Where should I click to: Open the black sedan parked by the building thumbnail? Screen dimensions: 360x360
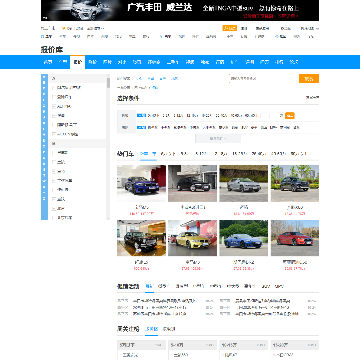point(192,183)
